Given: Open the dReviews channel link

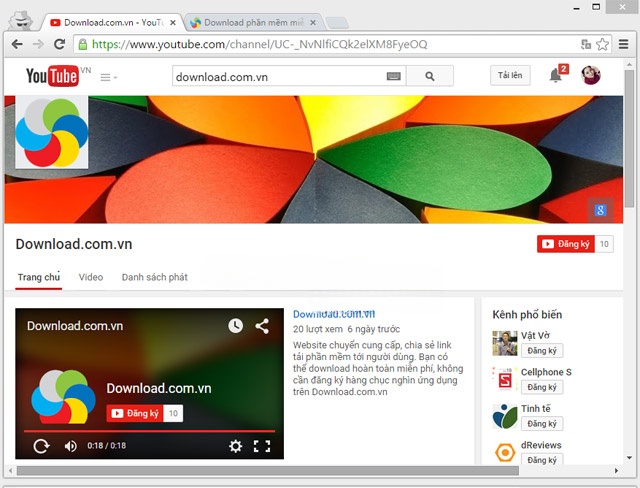Looking at the screenshot, I should (x=541, y=445).
